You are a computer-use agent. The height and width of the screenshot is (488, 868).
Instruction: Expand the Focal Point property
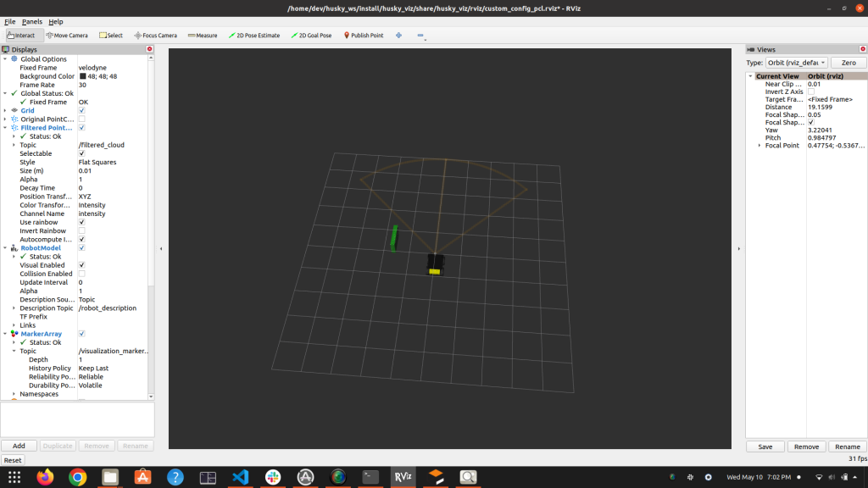pos(759,146)
